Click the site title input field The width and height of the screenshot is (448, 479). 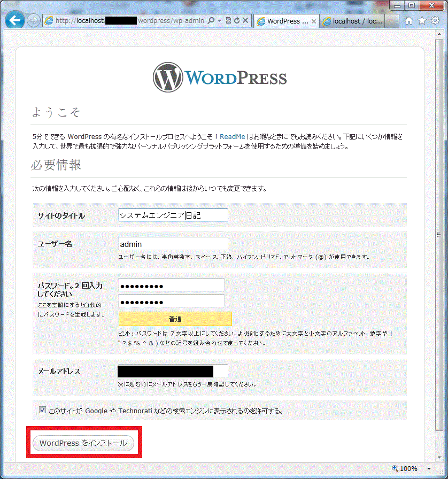[173, 215]
